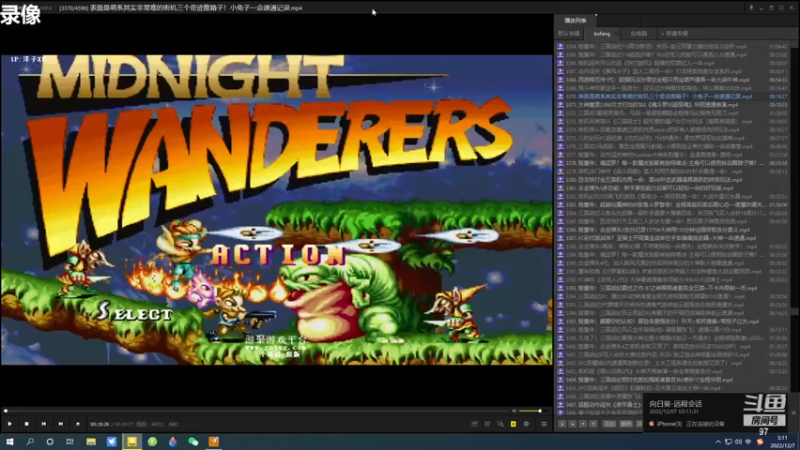
Task: Close the bofang tab with its small x
Action: [x=617, y=34]
